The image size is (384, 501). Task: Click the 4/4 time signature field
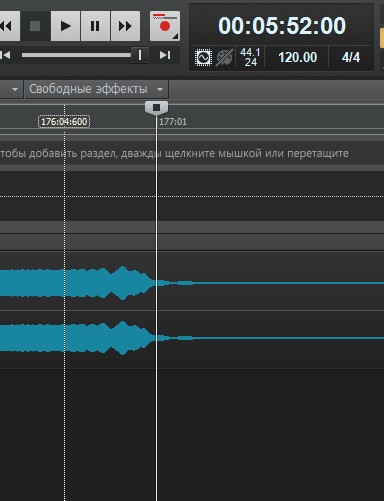point(351,57)
